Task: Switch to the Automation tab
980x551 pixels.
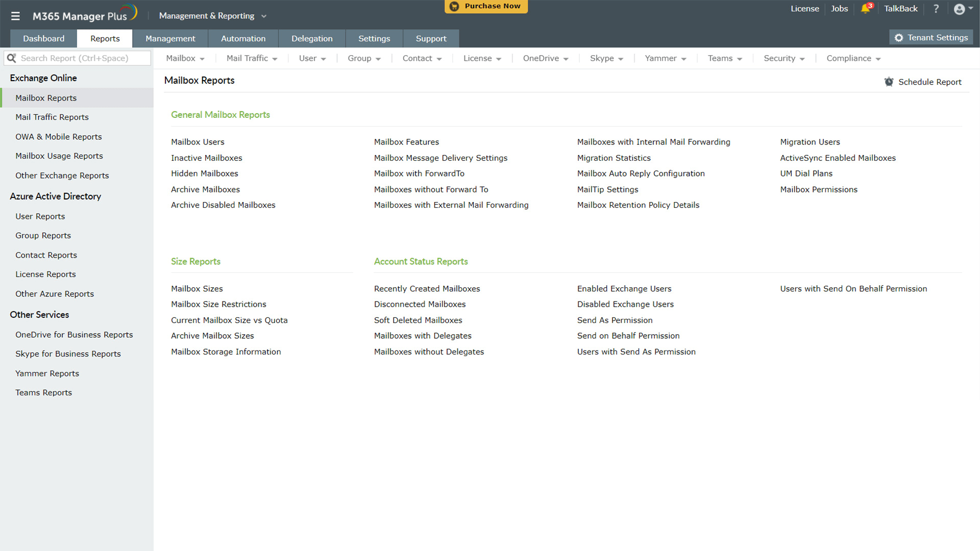Action: click(x=243, y=39)
